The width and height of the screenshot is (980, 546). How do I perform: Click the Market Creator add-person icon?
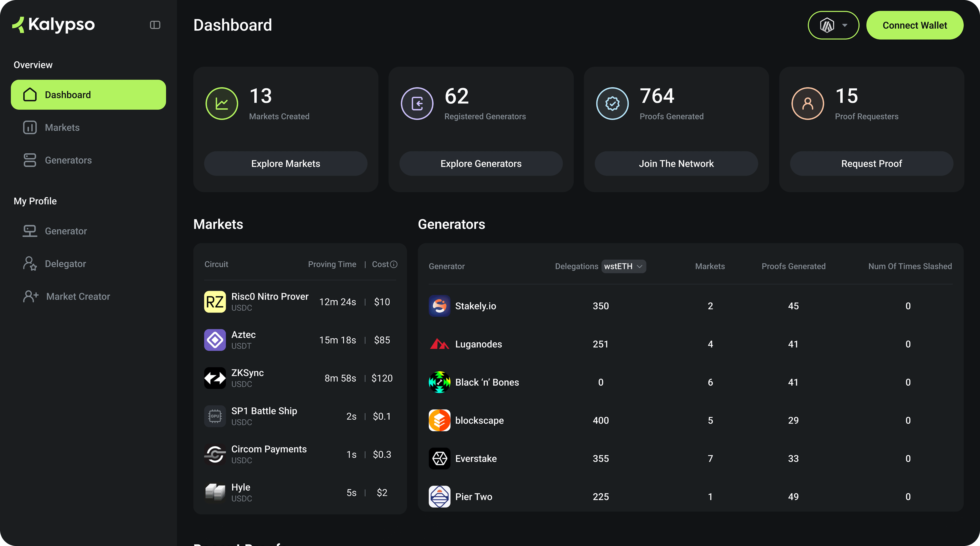pos(31,296)
